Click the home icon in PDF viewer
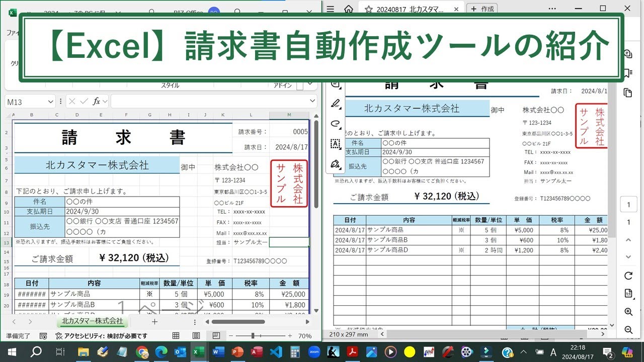644x362 pixels. click(348, 9)
